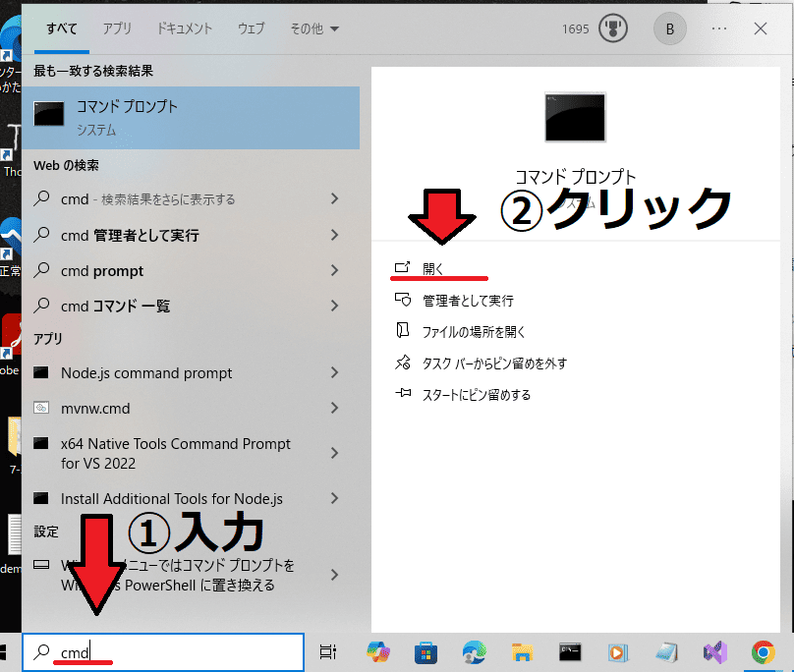
Task: Open Microsoft Edge from the taskbar
Action: tap(473, 651)
